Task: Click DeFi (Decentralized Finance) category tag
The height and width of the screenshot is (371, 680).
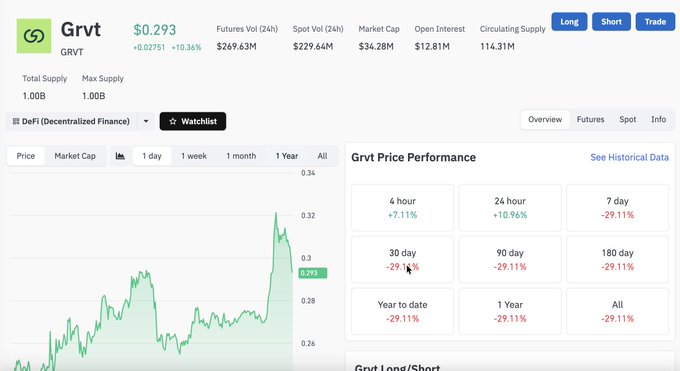Action: pos(72,121)
